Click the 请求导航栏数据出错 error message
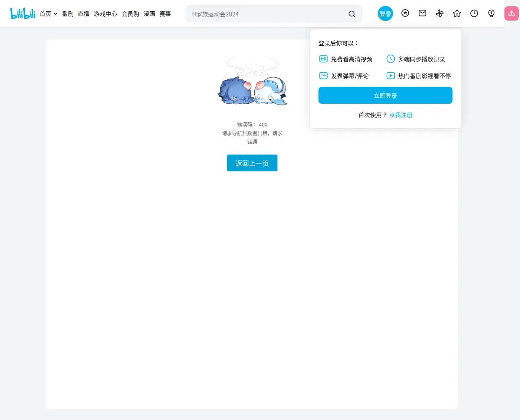Image resolution: width=520 pixels, height=420 pixels. click(252, 137)
